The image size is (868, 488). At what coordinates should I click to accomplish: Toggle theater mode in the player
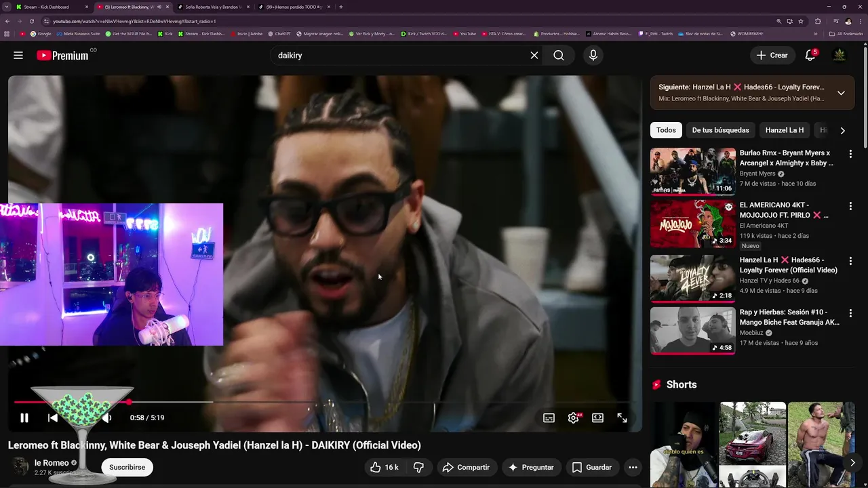coord(597,418)
